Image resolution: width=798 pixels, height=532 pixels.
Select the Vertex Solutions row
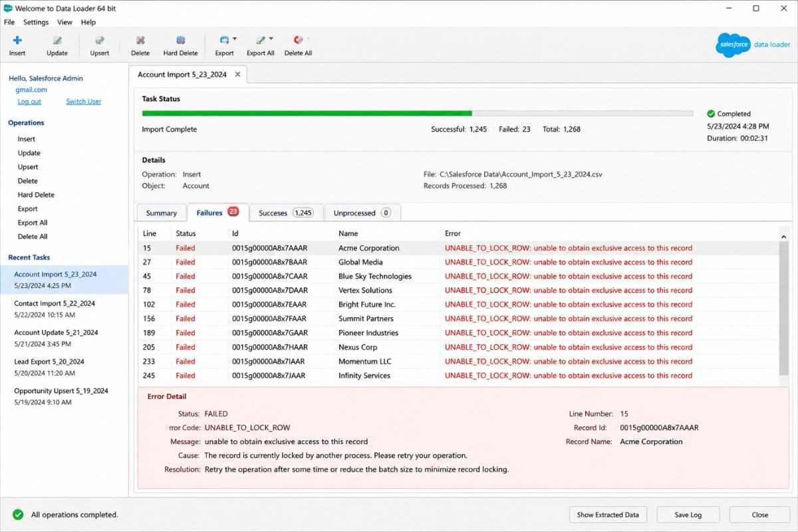tap(458, 290)
